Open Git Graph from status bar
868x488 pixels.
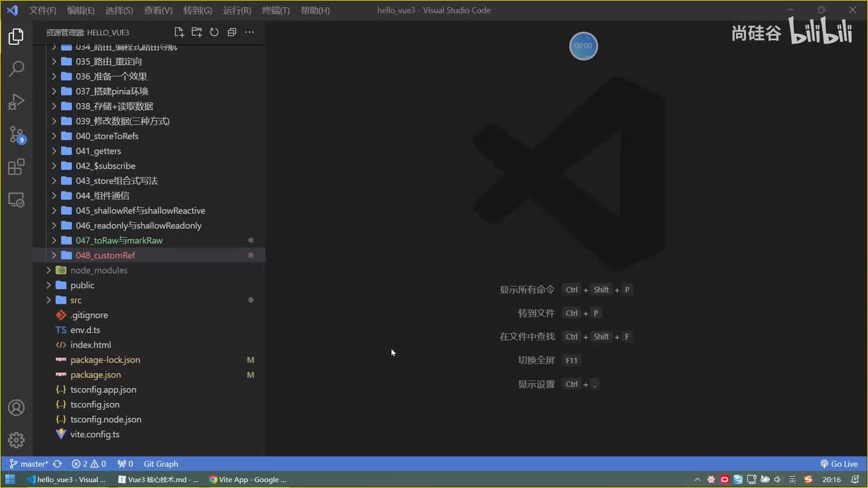tap(161, 464)
